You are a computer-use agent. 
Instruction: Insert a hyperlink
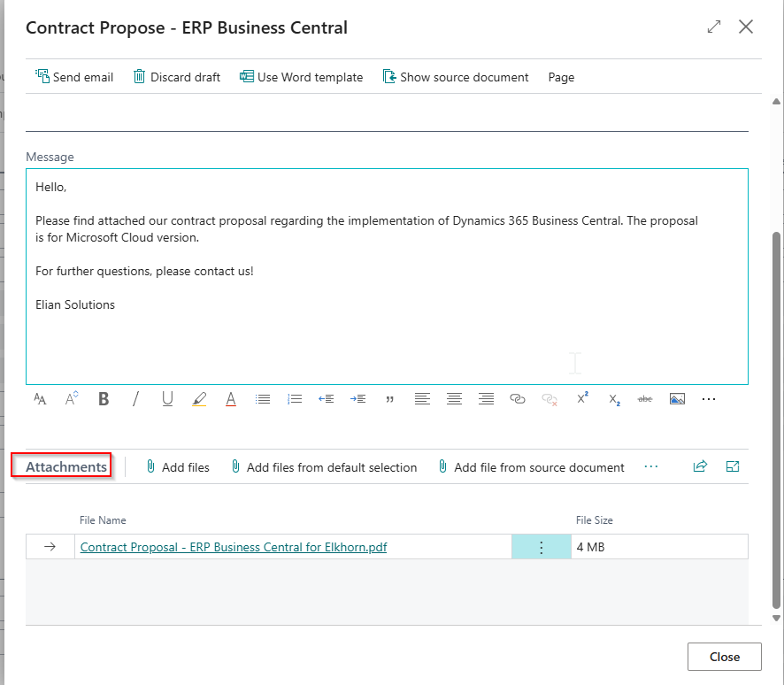518,399
